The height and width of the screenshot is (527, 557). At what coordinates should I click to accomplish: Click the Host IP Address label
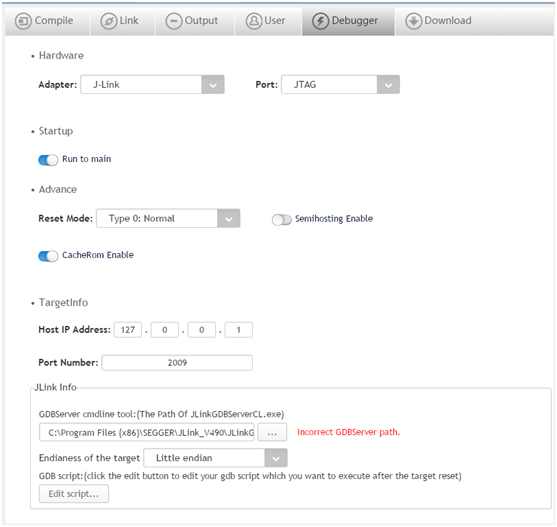point(75,330)
